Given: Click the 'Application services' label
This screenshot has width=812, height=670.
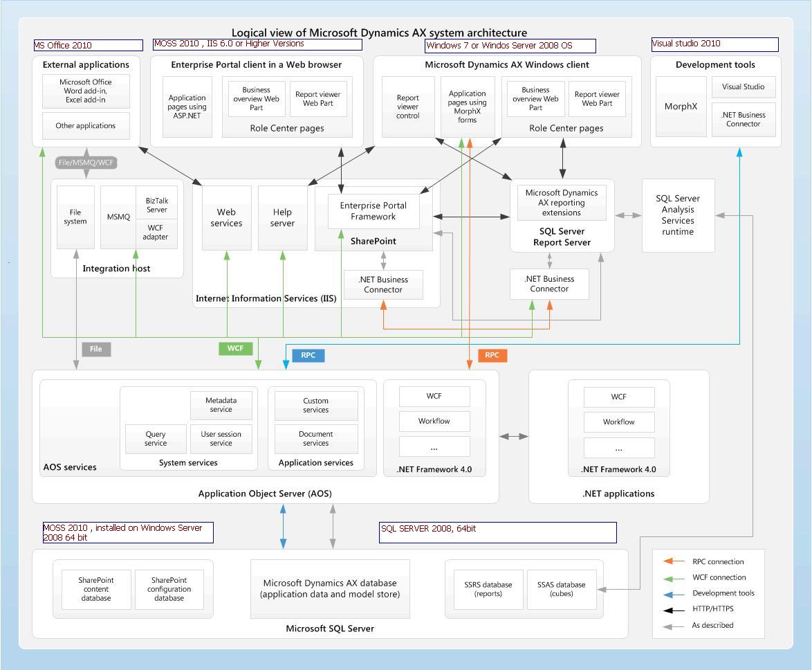Looking at the screenshot, I should pos(316,463).
